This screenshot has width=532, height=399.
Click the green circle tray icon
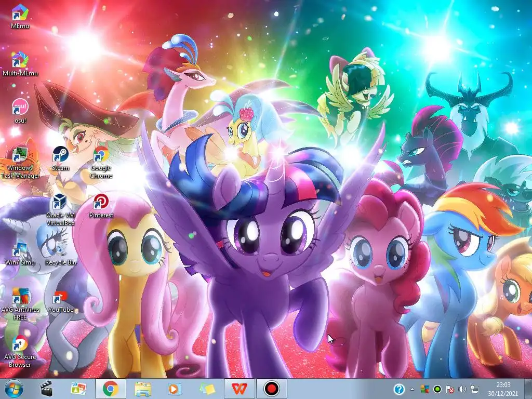[437, 389]
